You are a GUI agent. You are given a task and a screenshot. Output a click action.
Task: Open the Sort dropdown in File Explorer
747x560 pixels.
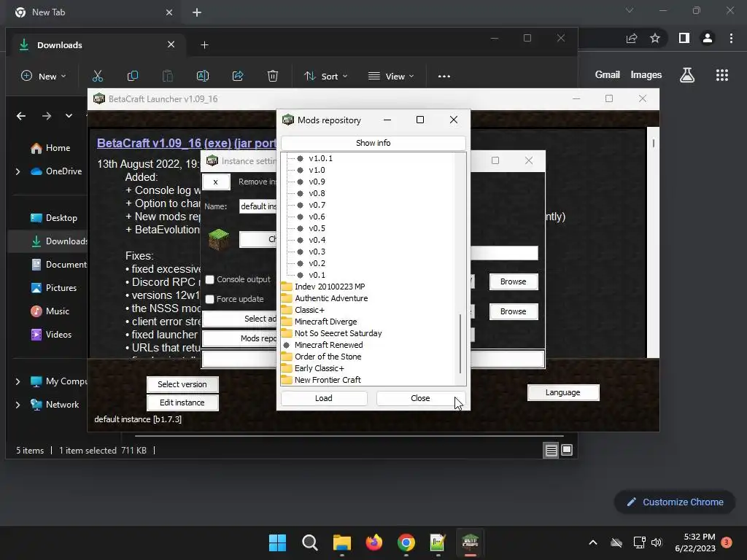pyautogui.click(x=326, y=76)
